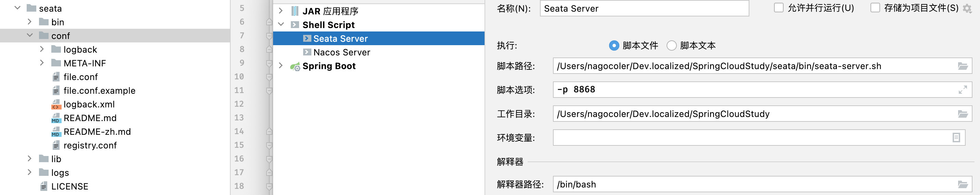The height and width of the screenshot is (195, 980).
Task: Click the Spring Boot configuration icon
Action: coord(295,66)
